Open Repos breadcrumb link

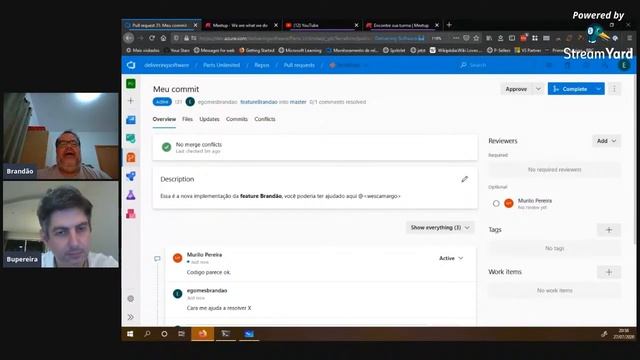[262, 65]
